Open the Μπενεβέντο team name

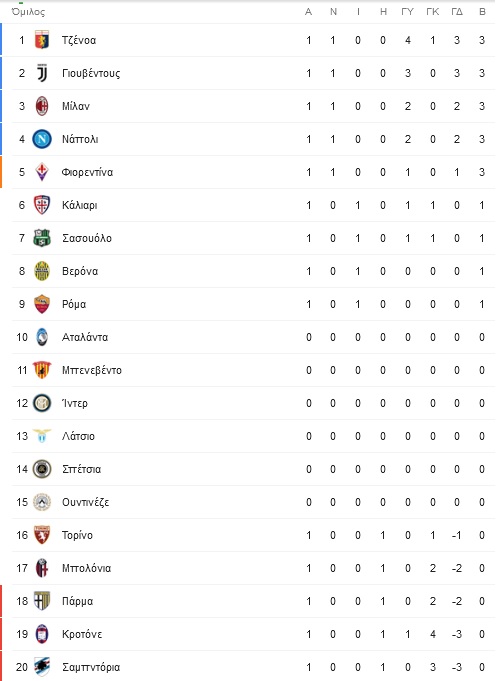point(92,370)
